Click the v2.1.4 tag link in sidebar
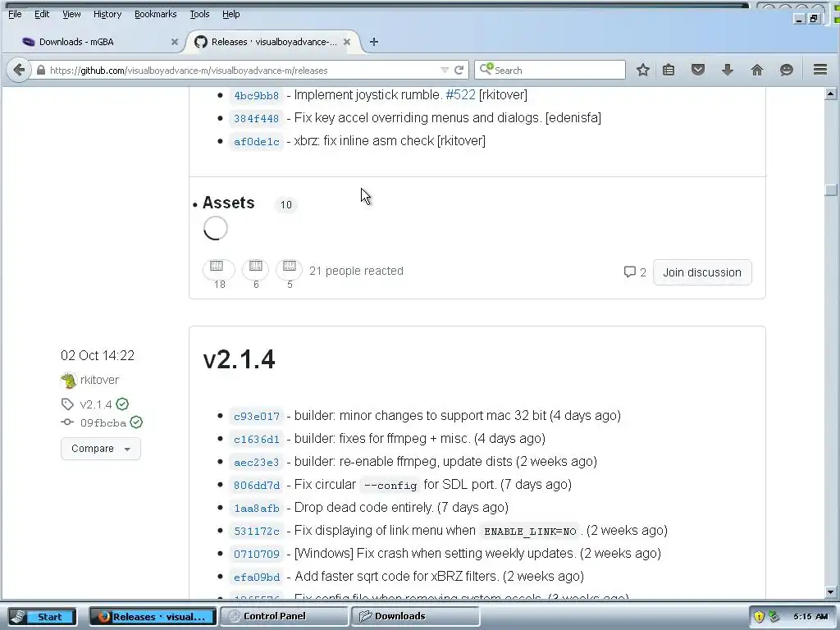The width and height of the screenshot is (840, 630). [x=95, y=404]
